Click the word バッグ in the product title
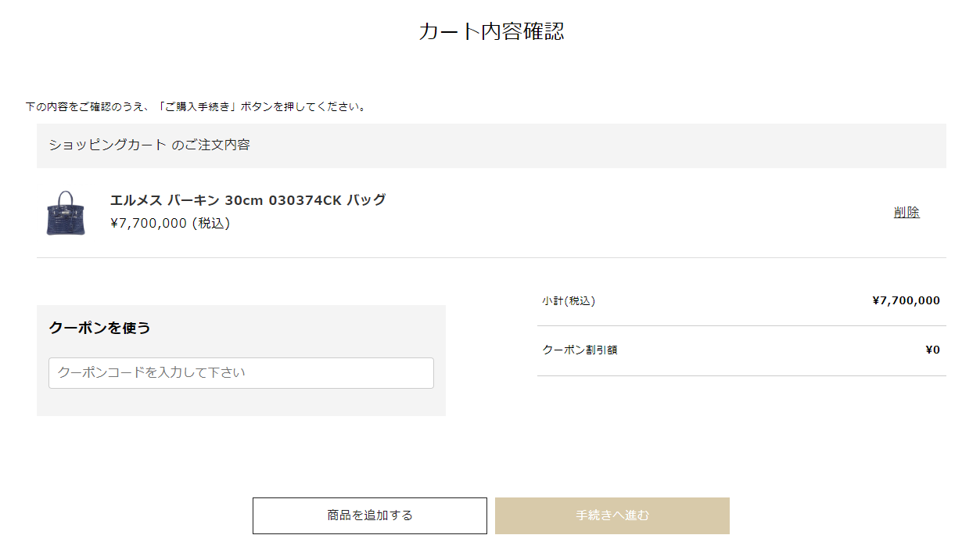The width and height of the screenshot is (980, 553). click(367, 199)
